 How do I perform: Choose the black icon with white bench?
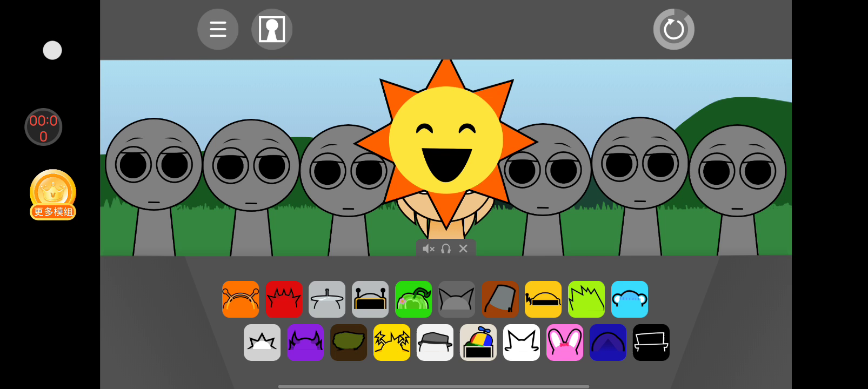pos(651,343)
